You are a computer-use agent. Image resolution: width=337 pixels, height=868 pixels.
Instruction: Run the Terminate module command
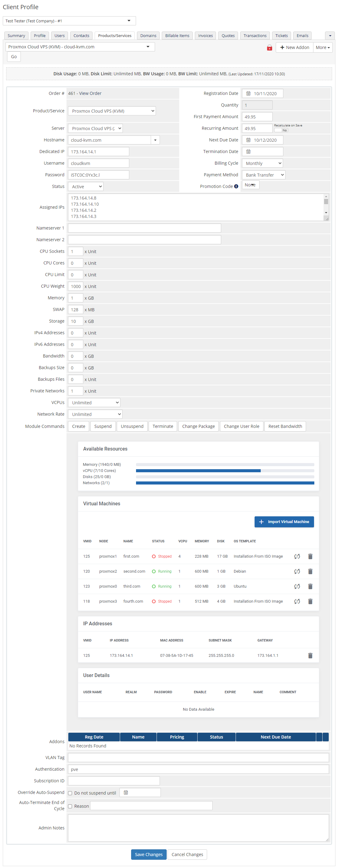point(163,426)
